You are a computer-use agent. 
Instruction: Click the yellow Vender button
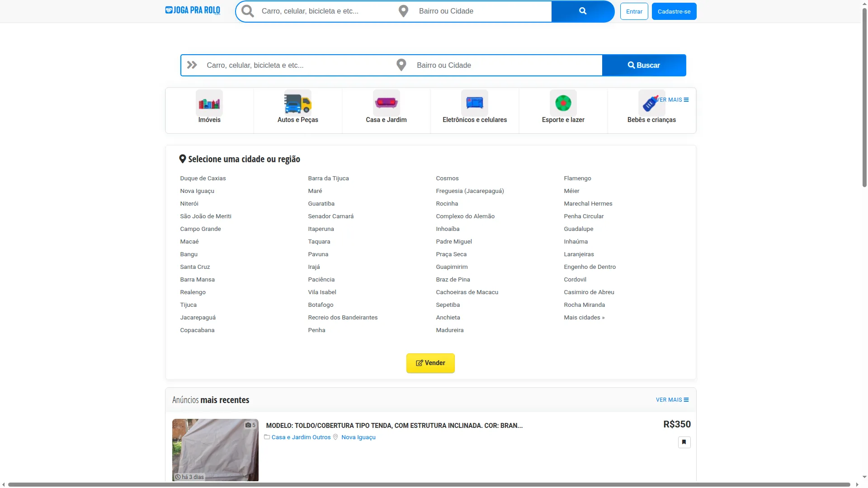point(430,363)
